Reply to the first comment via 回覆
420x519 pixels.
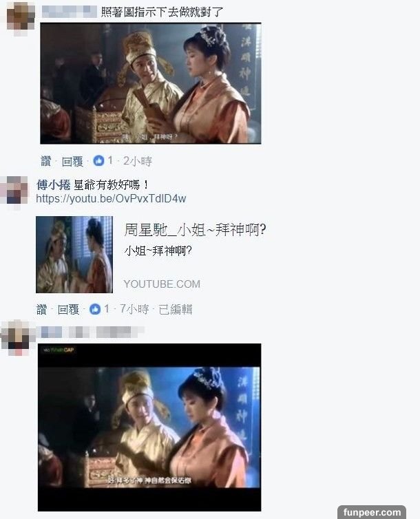72,161
